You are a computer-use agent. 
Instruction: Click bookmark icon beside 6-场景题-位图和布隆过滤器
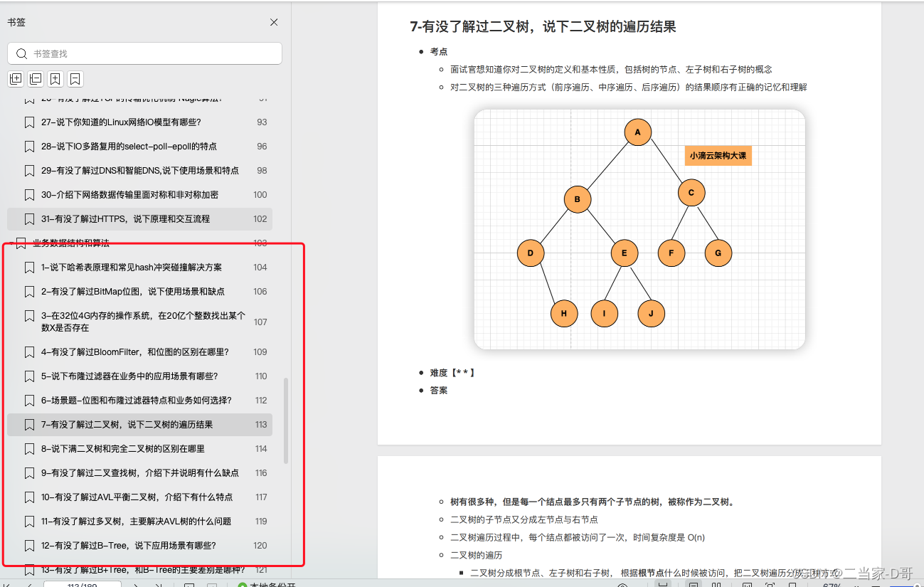(29, 401)
